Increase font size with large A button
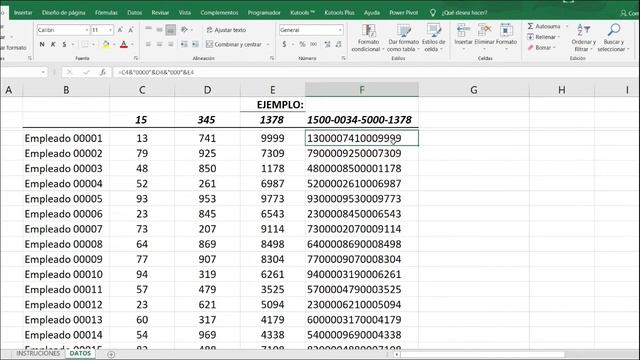Screen dimensions: 640x360 [120, 30]
